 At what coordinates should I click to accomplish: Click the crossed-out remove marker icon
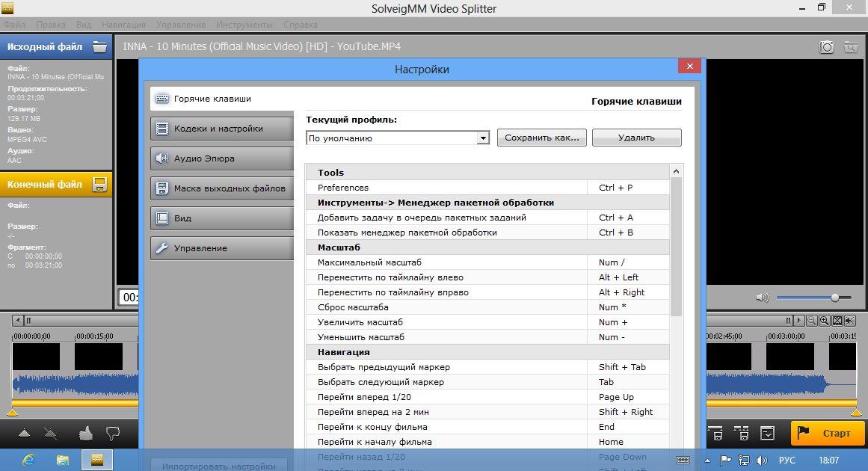pos(51,433)
